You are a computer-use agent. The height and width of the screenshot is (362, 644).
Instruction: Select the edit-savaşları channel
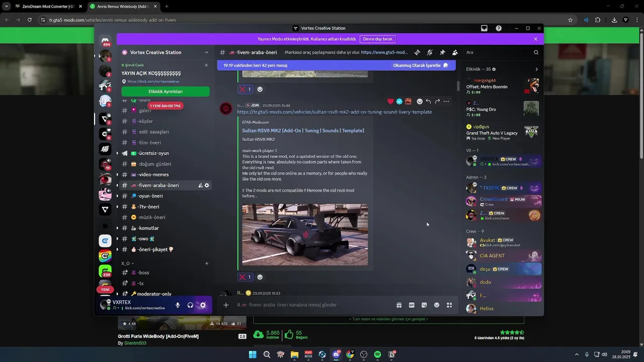click(166, 132)
